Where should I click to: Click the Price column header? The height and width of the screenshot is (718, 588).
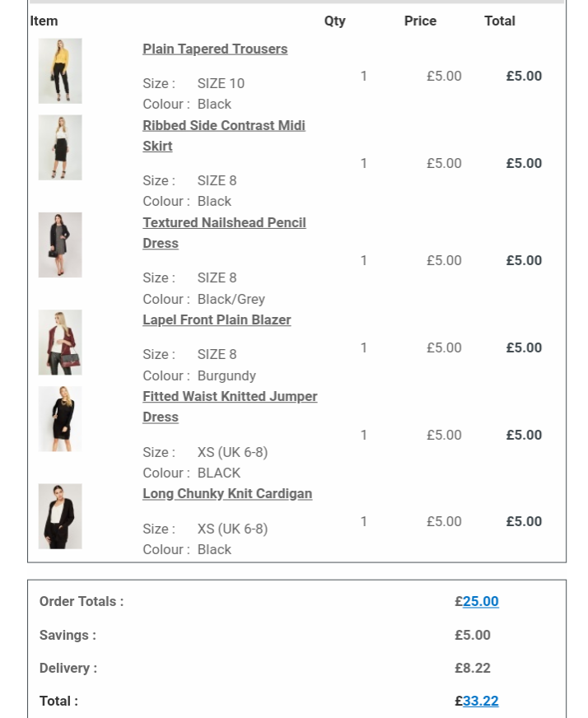pyautogui.click(x=420, y=21)
